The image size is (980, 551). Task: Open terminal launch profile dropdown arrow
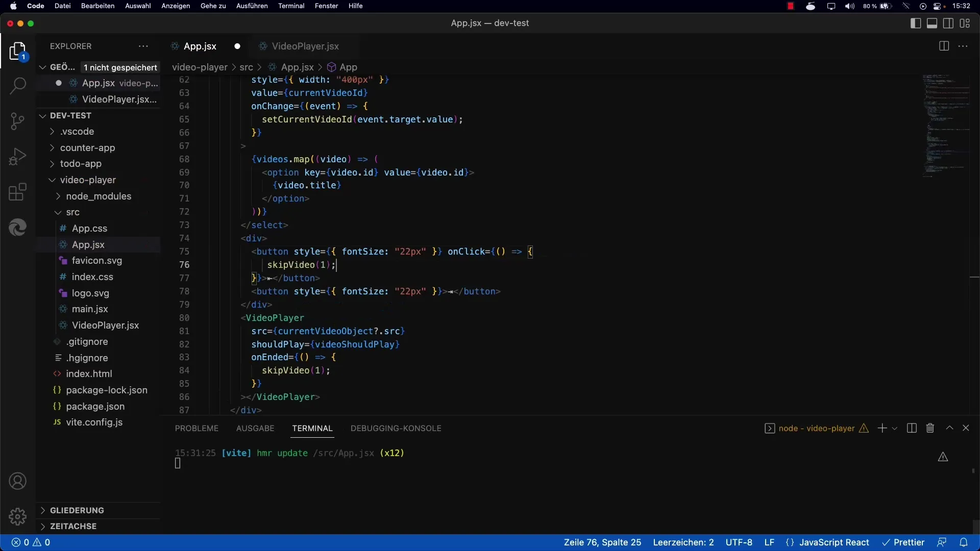pyautogui.click(x=894, y=429)
